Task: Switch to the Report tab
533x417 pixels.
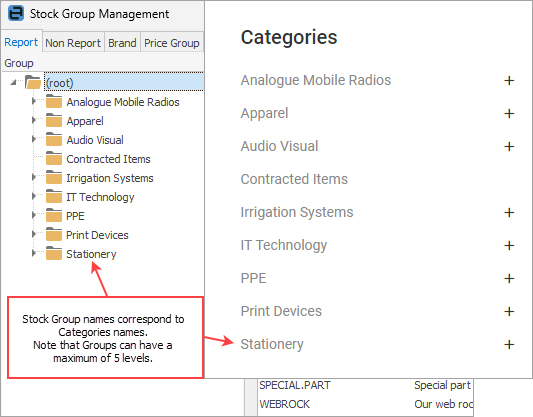Action: pyautogui.click(x=21, y=42)
